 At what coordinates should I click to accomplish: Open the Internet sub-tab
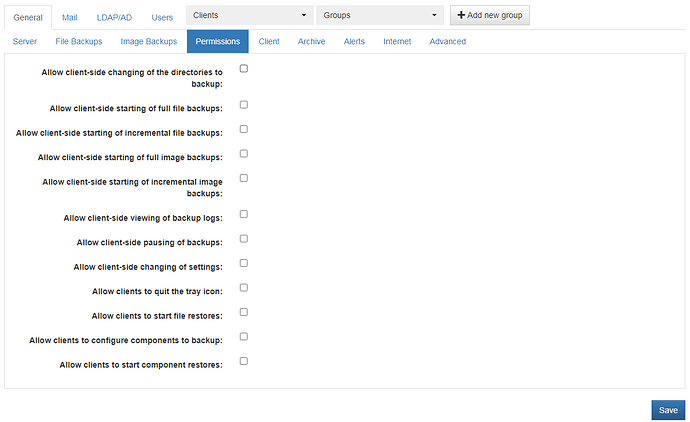[397, 41]
